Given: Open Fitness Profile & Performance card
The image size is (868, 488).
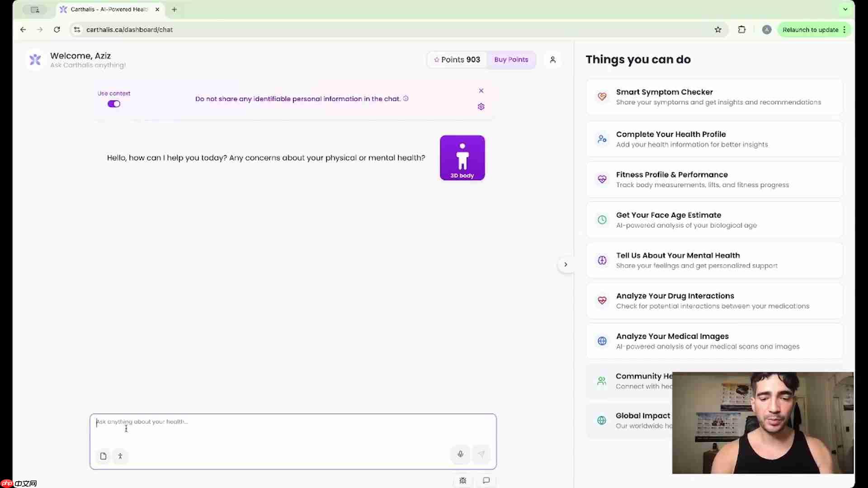Looking at the screenshot, I should click(x=714, y=179).
